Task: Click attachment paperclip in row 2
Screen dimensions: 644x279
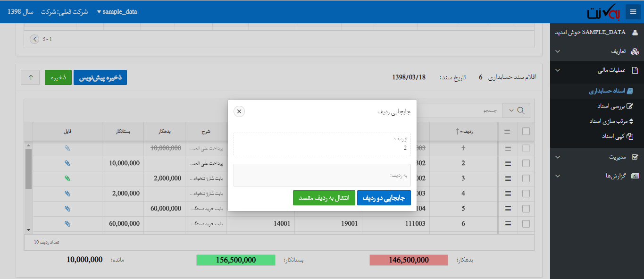Action: 67,163
